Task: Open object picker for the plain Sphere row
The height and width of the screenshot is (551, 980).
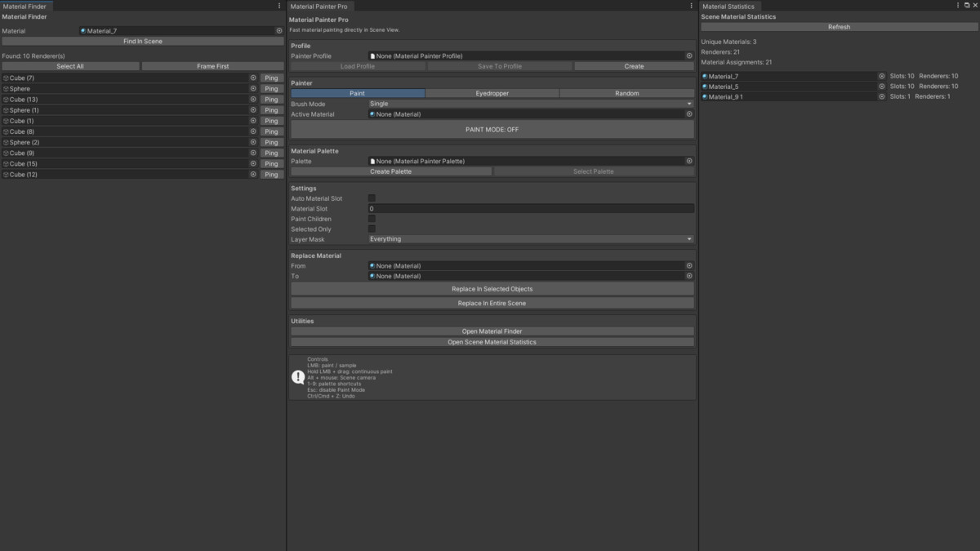Action: 253,89
